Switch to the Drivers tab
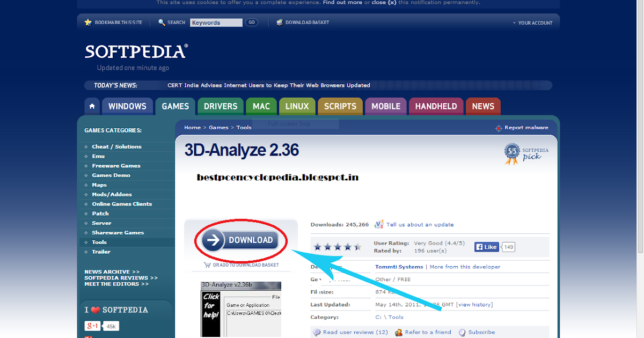644x338 pixels. pos(221,106)
